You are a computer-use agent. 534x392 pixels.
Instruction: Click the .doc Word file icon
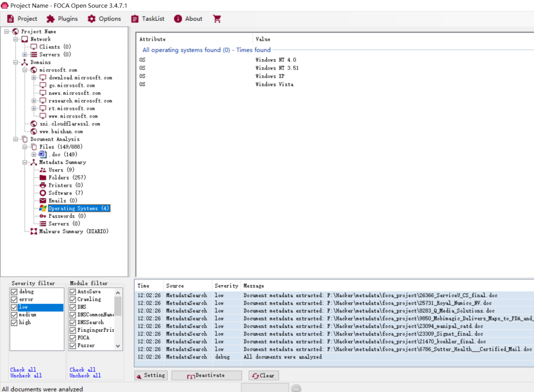(43, 154)
